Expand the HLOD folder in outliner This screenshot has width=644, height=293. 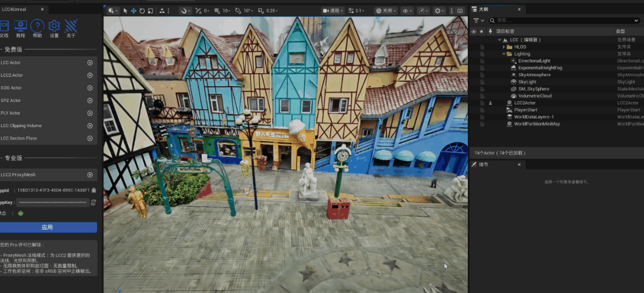click(x=504, y=47)
